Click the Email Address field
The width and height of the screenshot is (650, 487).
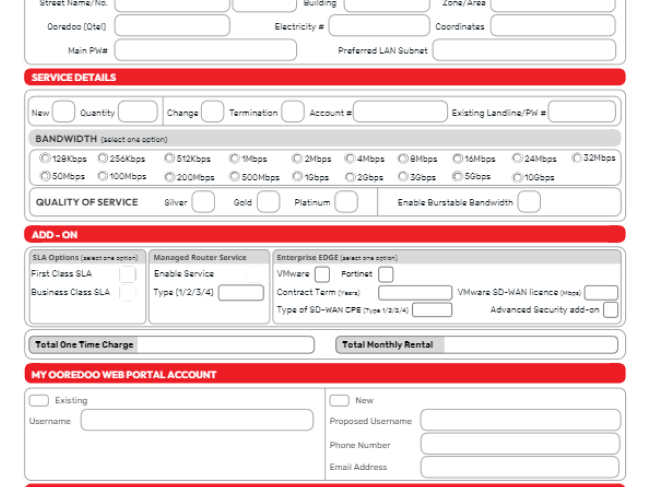point(520,467)
